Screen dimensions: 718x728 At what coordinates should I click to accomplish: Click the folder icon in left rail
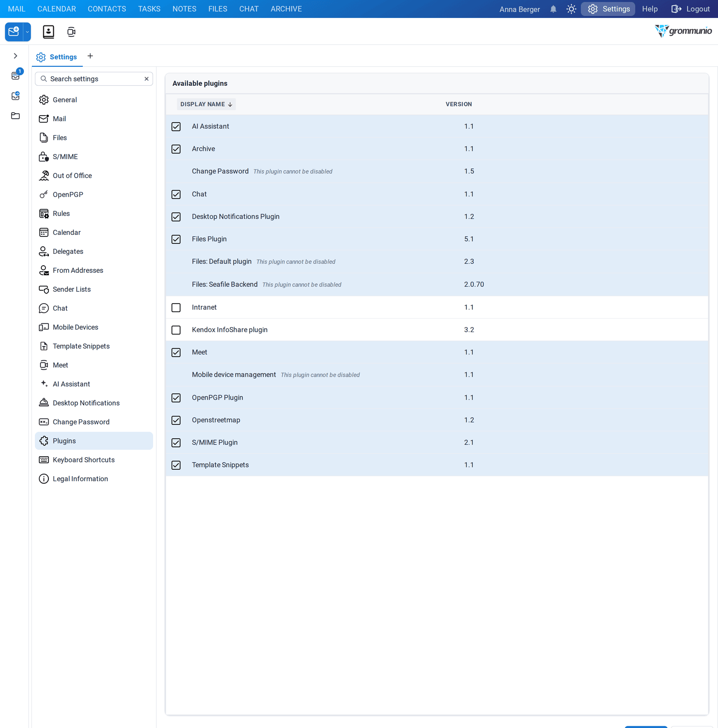tap(15, 116)
